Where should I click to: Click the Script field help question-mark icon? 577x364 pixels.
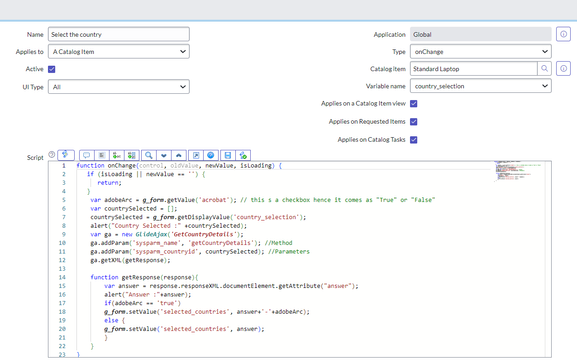tap(52, 155)
